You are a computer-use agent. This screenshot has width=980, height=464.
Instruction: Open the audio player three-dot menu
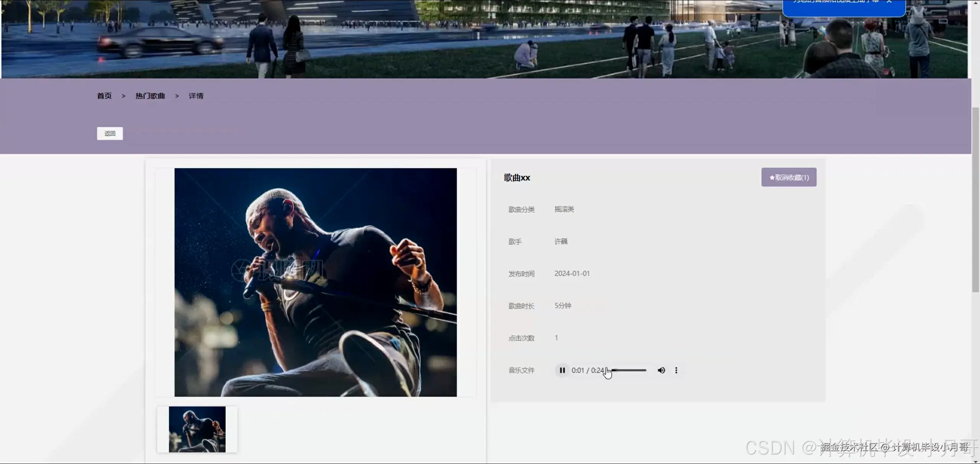676,370
